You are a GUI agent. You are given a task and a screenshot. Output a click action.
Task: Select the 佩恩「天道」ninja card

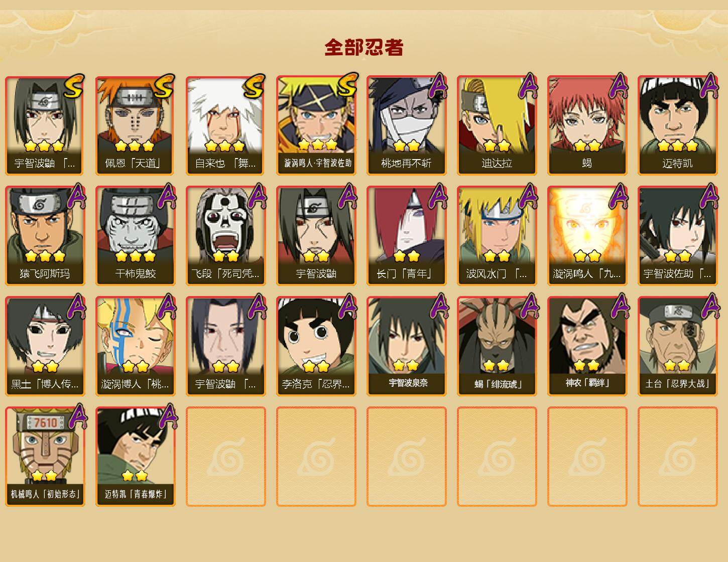coord(136,125)
